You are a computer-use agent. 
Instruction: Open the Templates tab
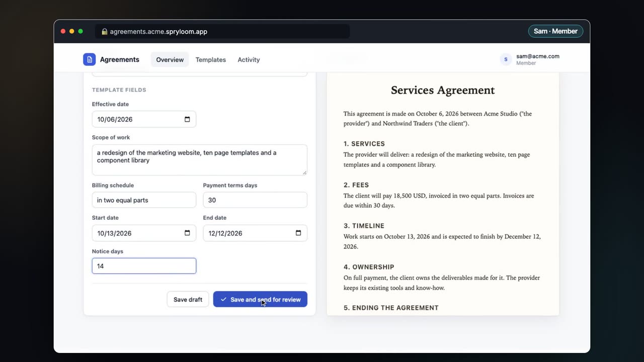[211, 59]
